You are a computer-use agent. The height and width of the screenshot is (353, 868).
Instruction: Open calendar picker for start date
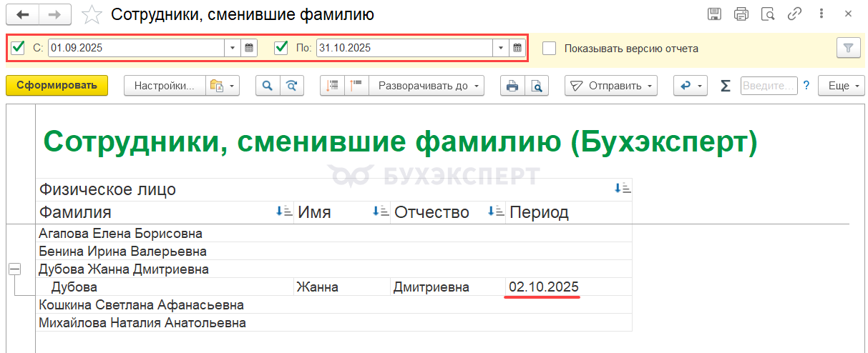tap(249, 48)
